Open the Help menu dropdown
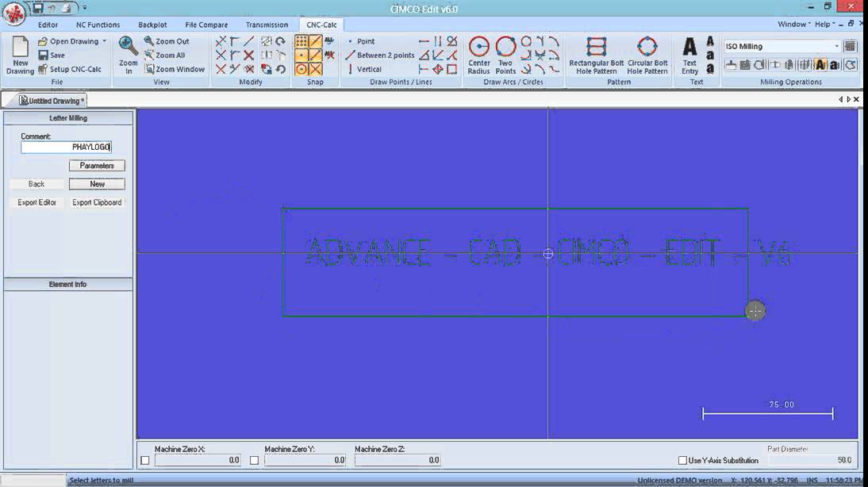 (x=825, y=25)
